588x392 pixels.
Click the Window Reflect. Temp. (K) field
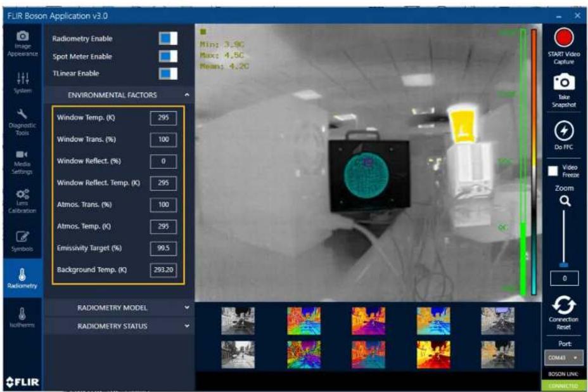[163, 183]
